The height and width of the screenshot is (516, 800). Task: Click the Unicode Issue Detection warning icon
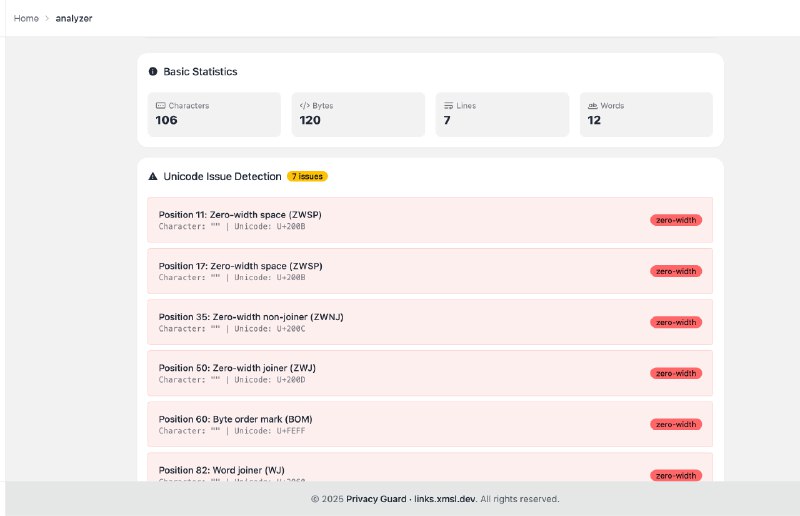[153, 176]
